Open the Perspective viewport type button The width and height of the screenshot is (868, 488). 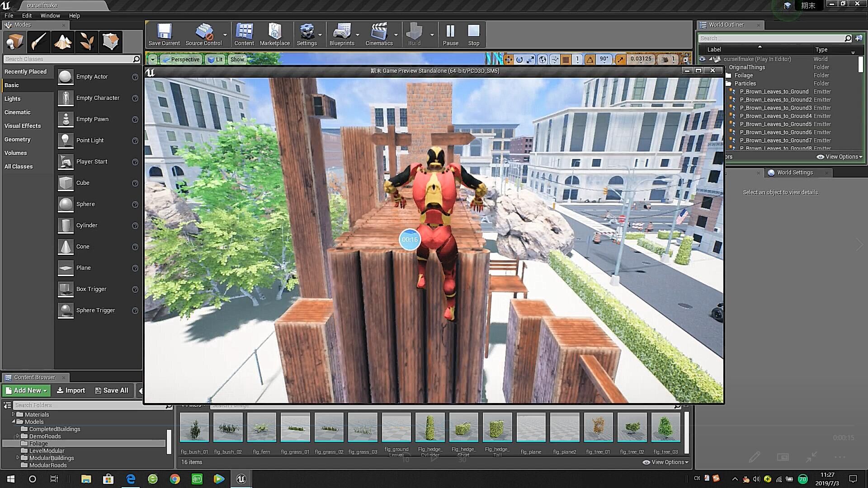180,59
